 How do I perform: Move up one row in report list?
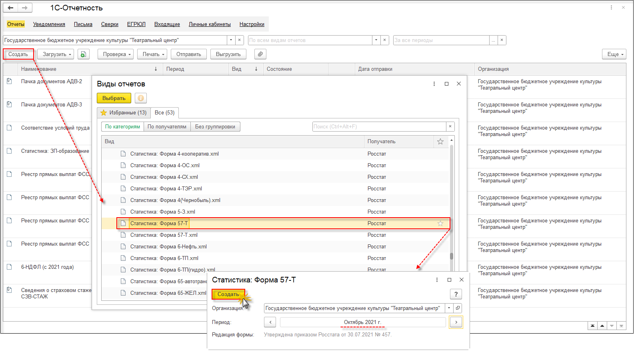pyautogui.click(x=602, y=326)
